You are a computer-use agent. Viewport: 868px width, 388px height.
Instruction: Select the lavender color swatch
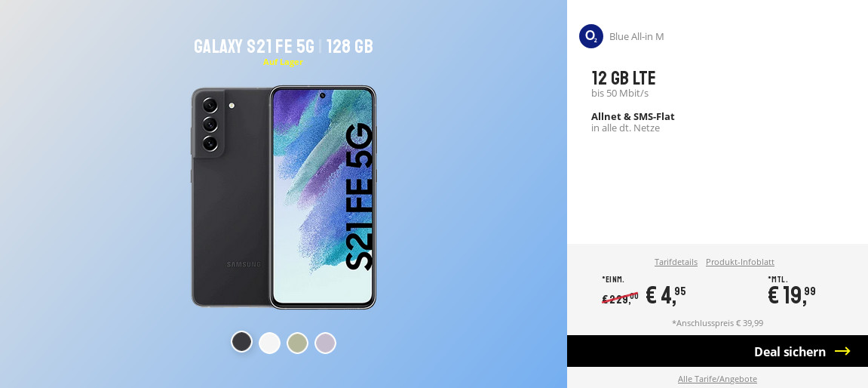(x=326, y=343)
